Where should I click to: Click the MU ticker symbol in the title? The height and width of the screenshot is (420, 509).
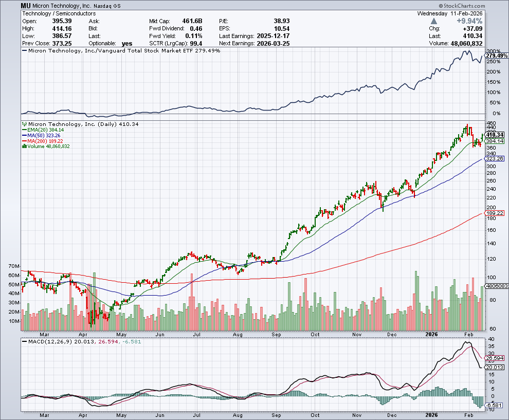26,6
